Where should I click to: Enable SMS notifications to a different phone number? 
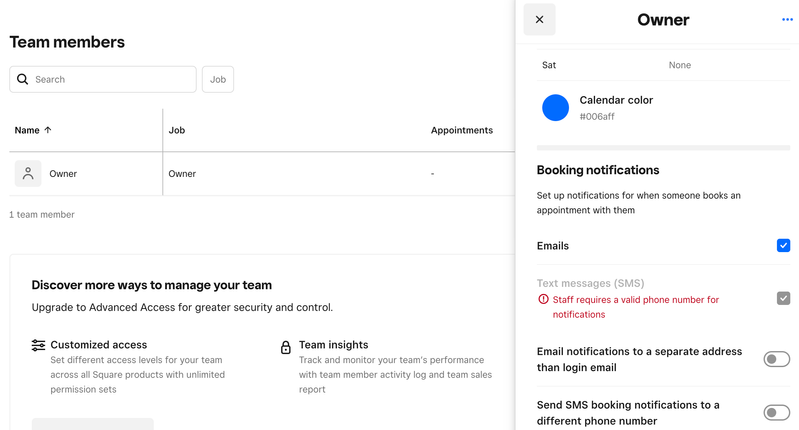pyautogui.click(x=776, y=412)
